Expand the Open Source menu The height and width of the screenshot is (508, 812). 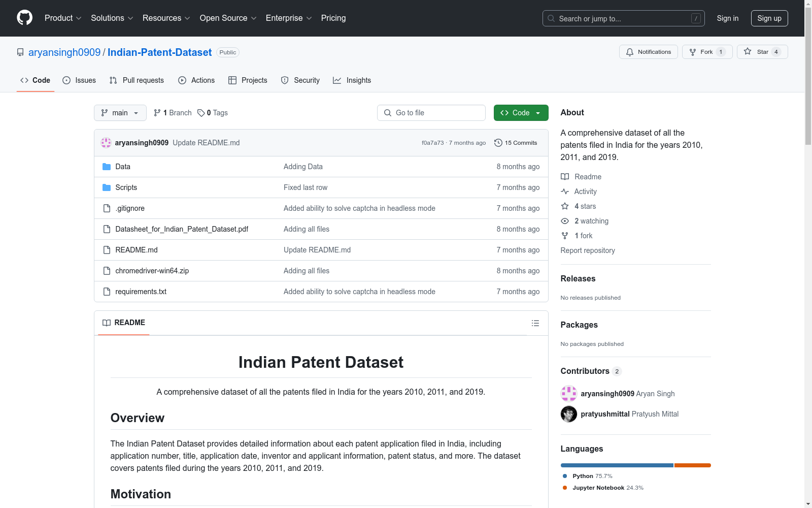click(228, 18)
